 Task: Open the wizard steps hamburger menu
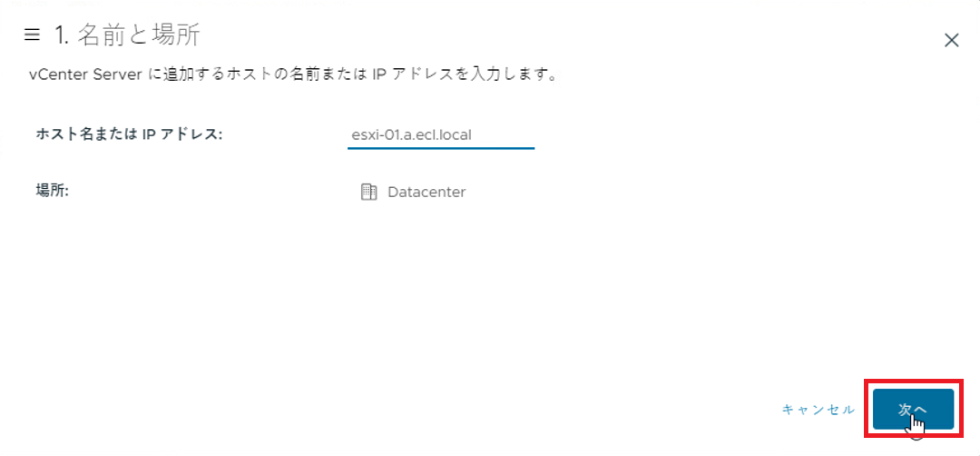pos(32,35)
